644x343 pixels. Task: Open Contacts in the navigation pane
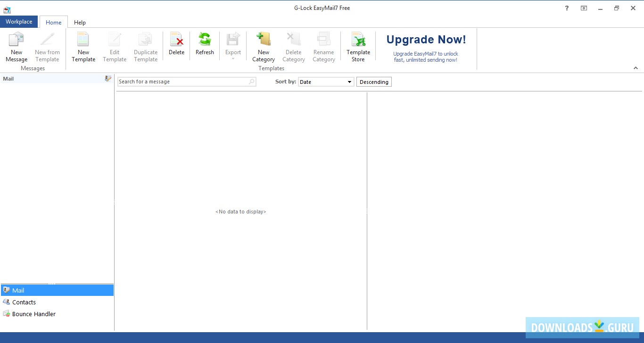click(57, 302)
